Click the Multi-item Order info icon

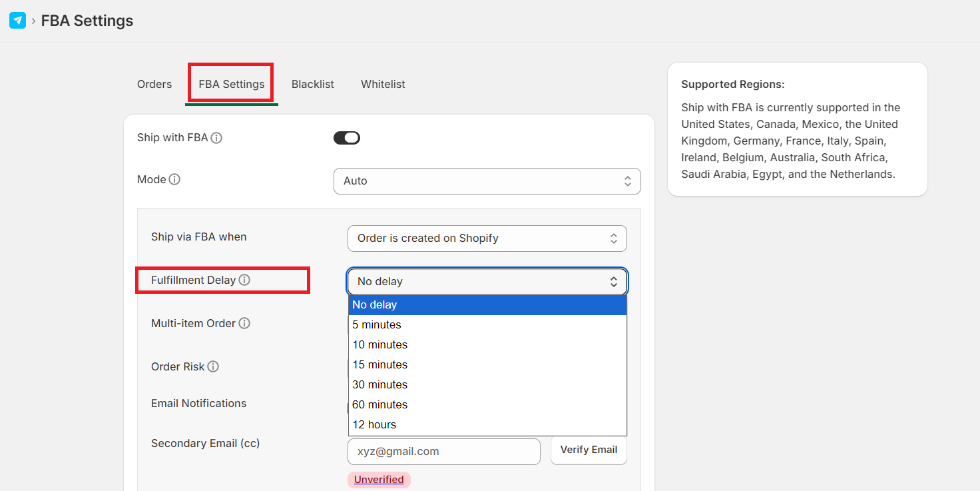(x=244, y=324)
